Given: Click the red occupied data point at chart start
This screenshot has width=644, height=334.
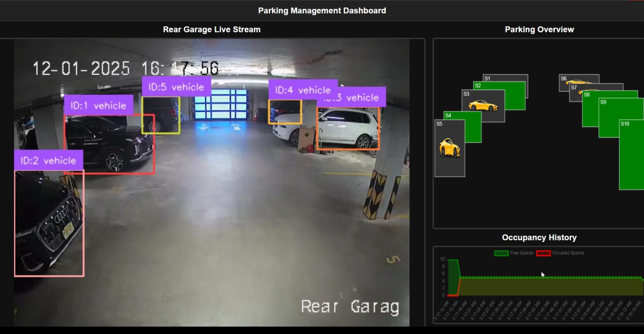Looking at the screenshot, I should [448, 295].
